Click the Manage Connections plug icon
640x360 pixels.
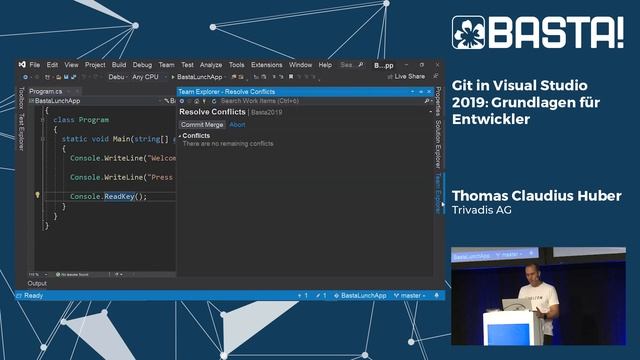pos(204,101)
